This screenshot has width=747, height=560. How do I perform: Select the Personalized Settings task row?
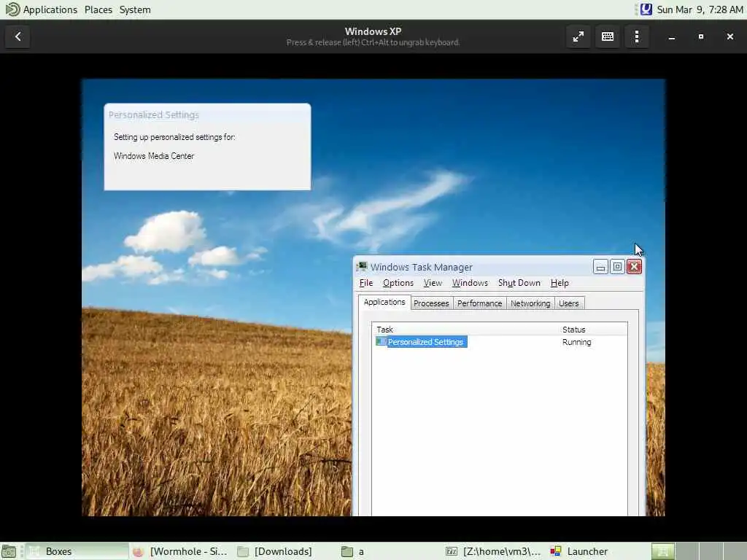click(x=499, y=342)
